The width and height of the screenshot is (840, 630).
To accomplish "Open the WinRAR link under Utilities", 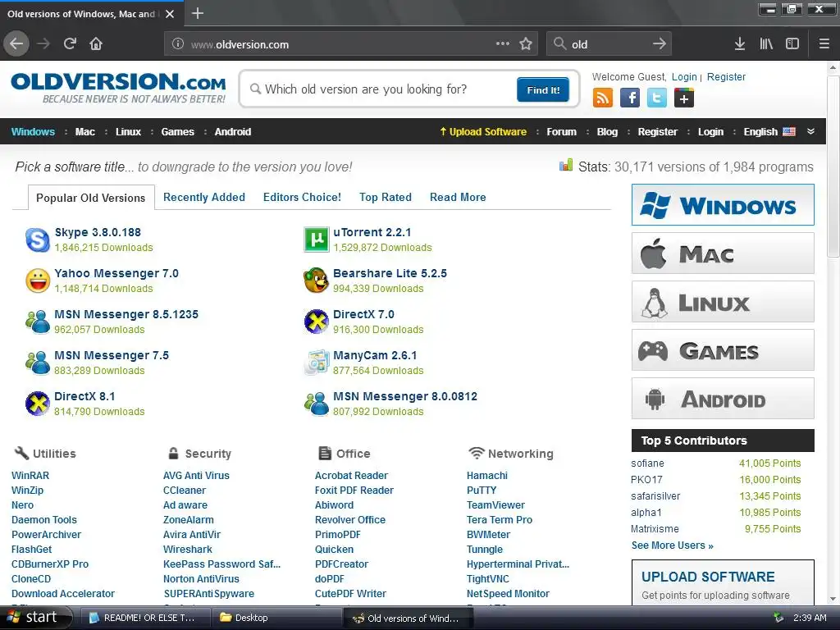I will pos(30,475).
